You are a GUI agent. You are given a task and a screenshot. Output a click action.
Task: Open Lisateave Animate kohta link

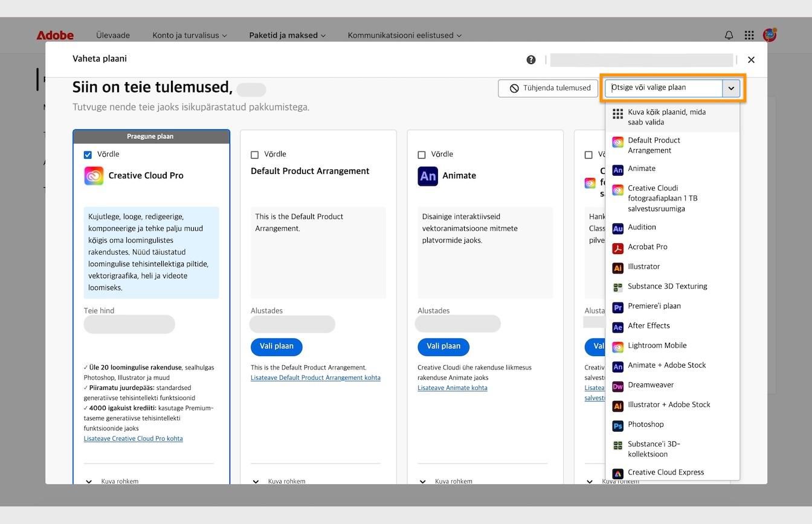coord(453,388)
